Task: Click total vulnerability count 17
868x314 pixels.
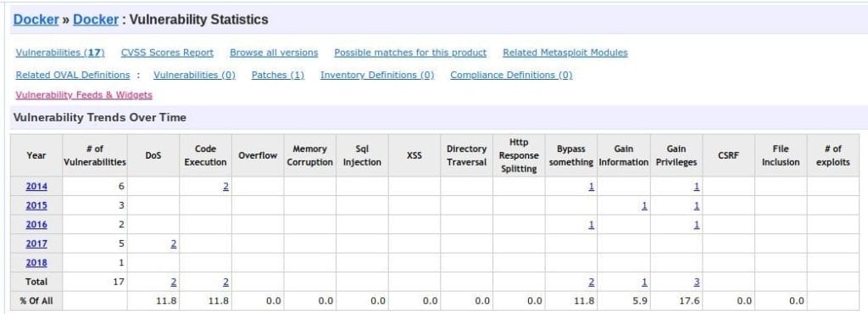Action: [119, 282]
